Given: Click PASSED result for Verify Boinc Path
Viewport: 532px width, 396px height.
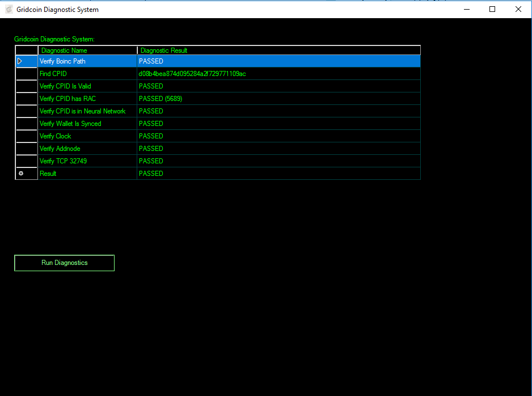Looking at the screenshot, I should (x=278, y=61).
